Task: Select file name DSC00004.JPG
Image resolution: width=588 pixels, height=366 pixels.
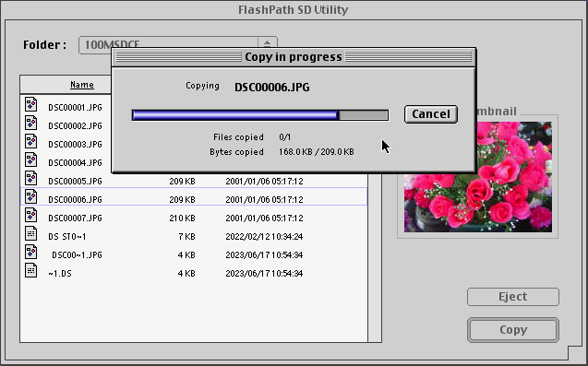Action: (75, 162)
